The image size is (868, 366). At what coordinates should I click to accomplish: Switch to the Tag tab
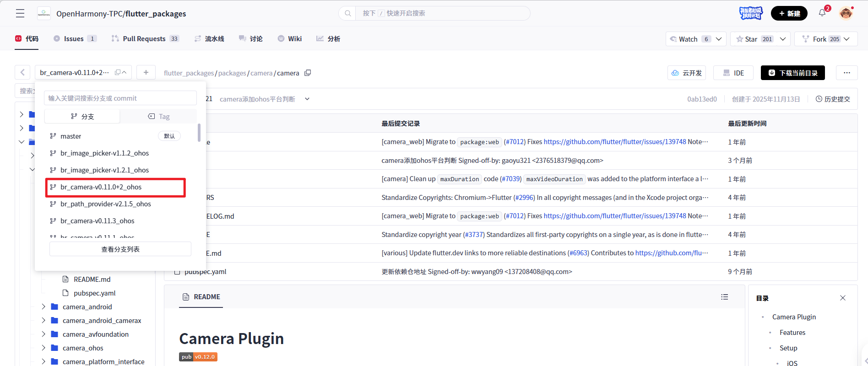158,117
